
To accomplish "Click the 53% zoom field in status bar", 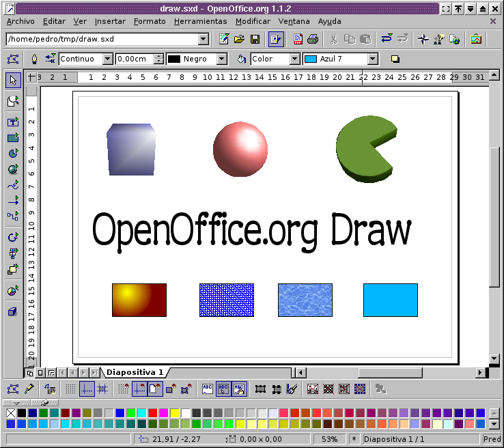I will coord(329,439).
